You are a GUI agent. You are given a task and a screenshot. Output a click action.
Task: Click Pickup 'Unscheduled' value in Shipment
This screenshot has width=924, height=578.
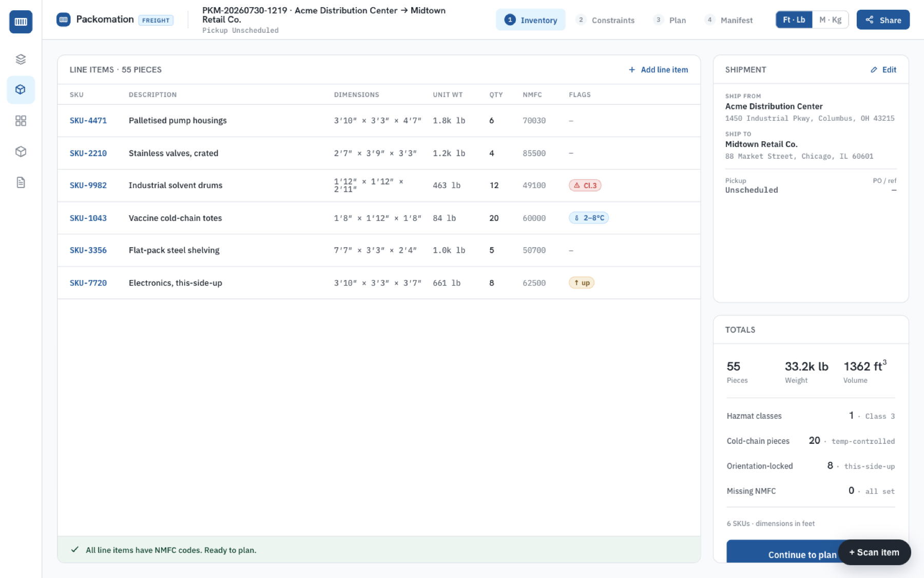click(752, 190)
